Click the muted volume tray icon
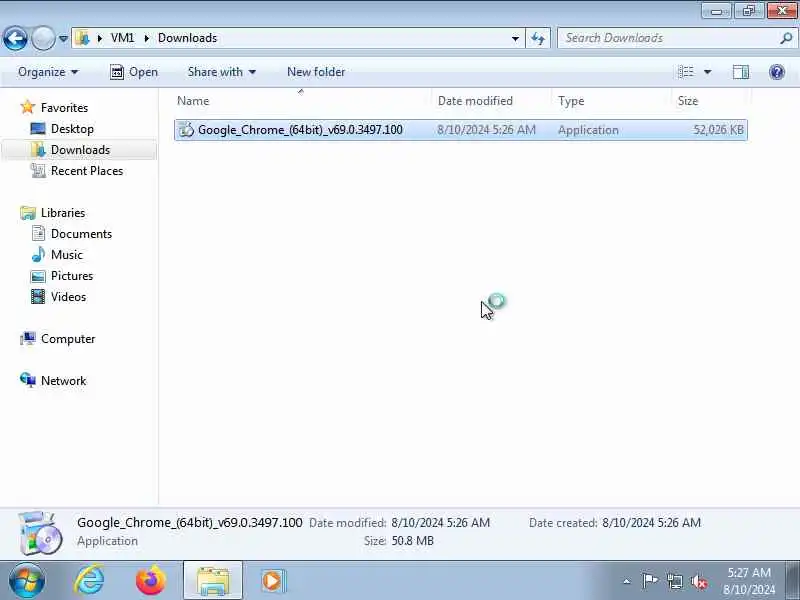Viewport: 800px width, 600px height. click(x=699, y=581)
